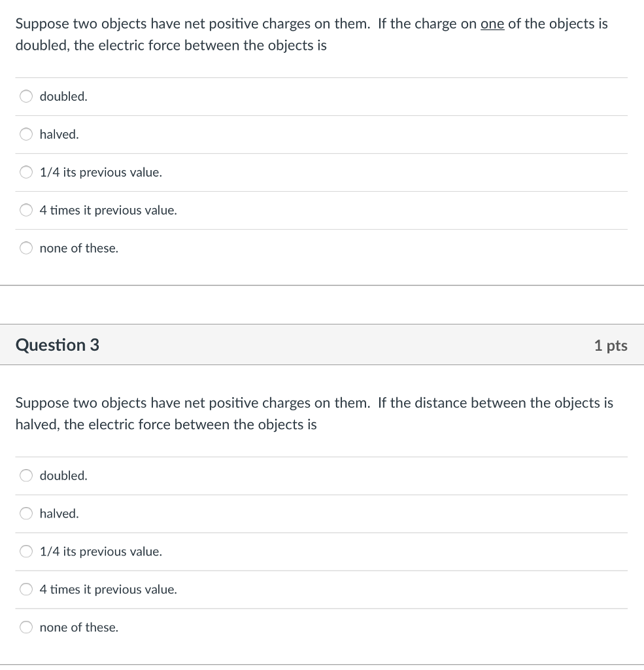Choose "1/4 its previous value" radio, Question 3
The width and height of the screenshot is (644, 670).
[x=26, y=552]
